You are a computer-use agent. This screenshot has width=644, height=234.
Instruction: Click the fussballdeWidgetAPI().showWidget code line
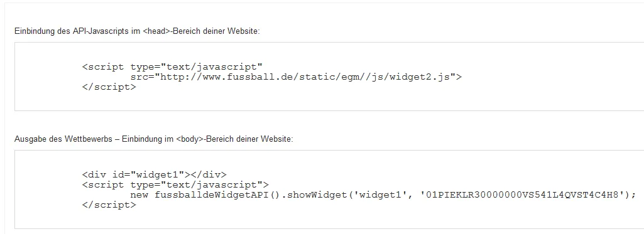pos(383,194)
